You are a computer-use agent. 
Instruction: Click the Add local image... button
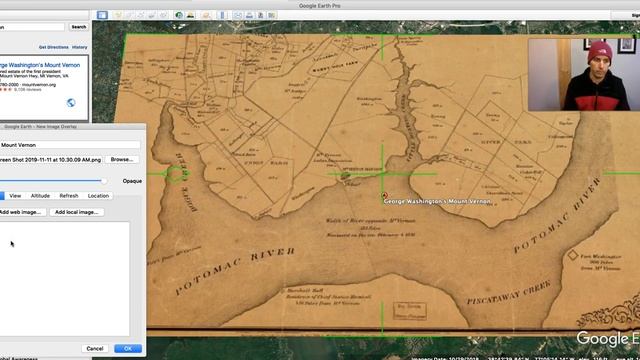tap(77, 212)
